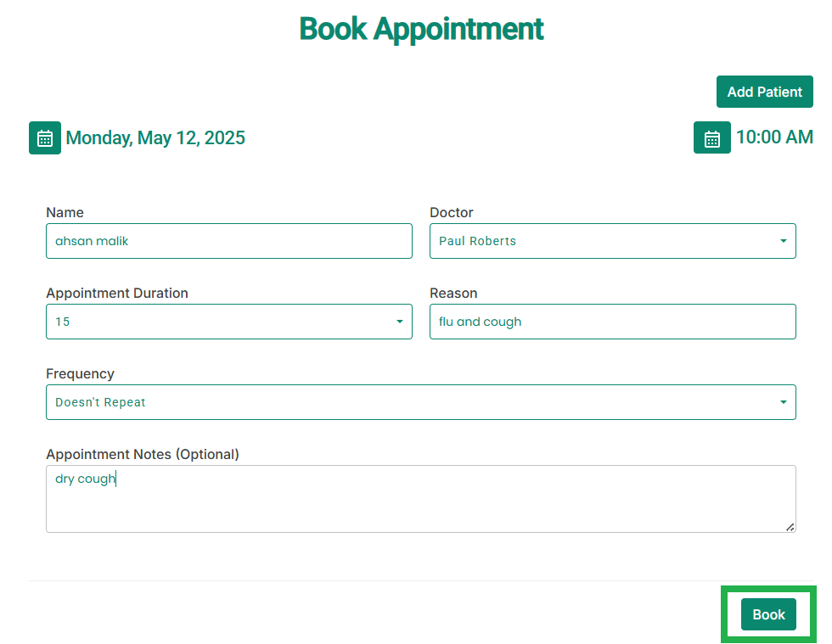Screen dimensions: 832x644
Task: Submit the form with the Book button
Action: click(768, 614)
